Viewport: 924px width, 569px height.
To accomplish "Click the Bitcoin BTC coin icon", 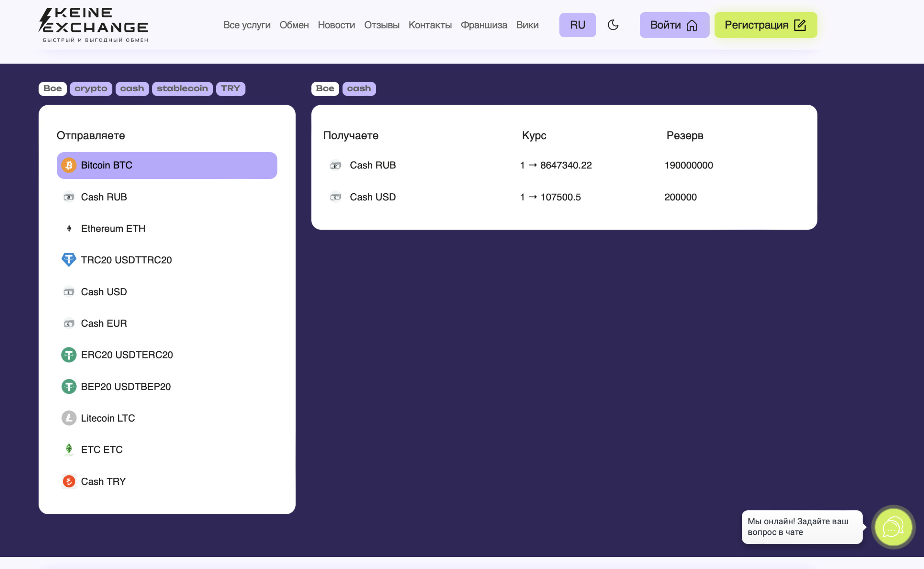I will pos(68,165).
